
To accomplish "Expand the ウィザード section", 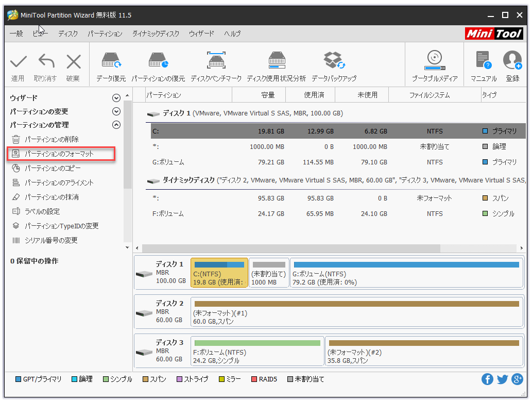I will 116,98.
